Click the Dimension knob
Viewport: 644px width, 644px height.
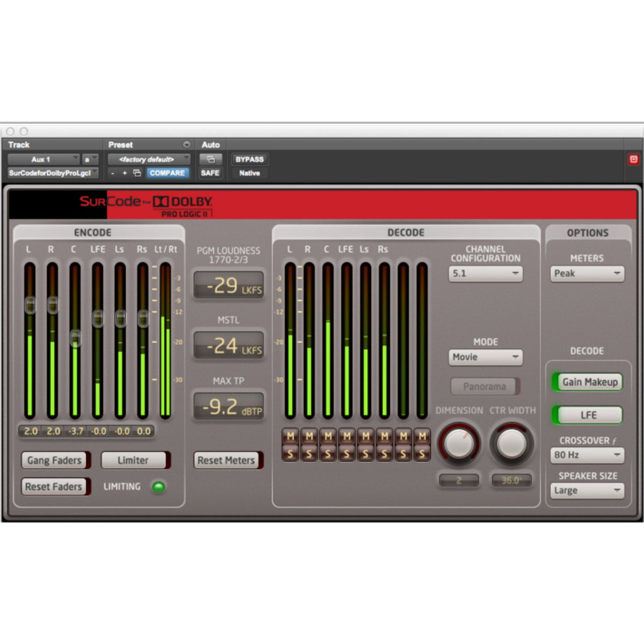coord(459,443)
